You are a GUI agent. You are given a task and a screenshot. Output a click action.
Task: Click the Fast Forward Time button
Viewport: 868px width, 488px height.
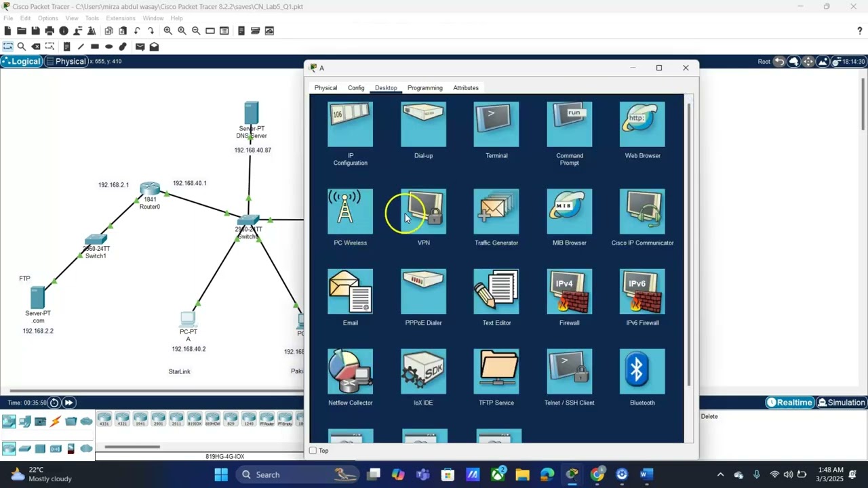pyautogui.click(x=68, y=403)
